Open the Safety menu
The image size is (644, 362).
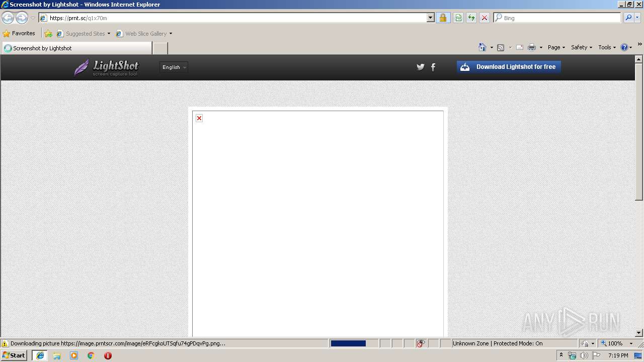pyautogui.click(x=582, y=47)
